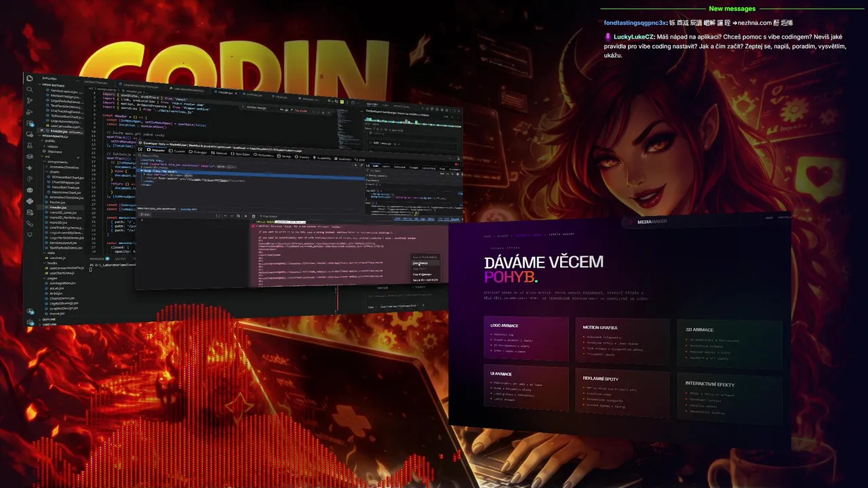The image size is (868, 488).
Task: Toggle Match Case in the VS Code find widget
Action: (281, 109)
